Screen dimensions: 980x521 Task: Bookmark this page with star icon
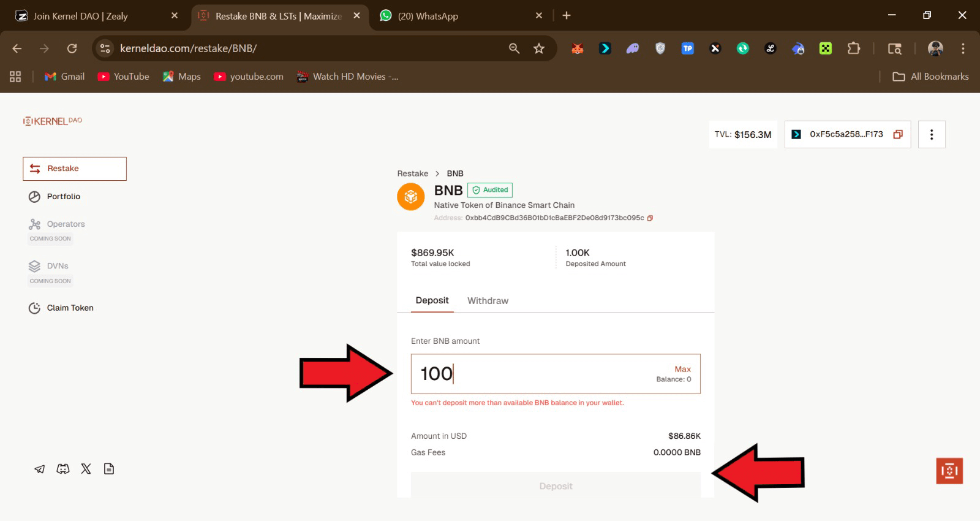(x=539, y=48)
